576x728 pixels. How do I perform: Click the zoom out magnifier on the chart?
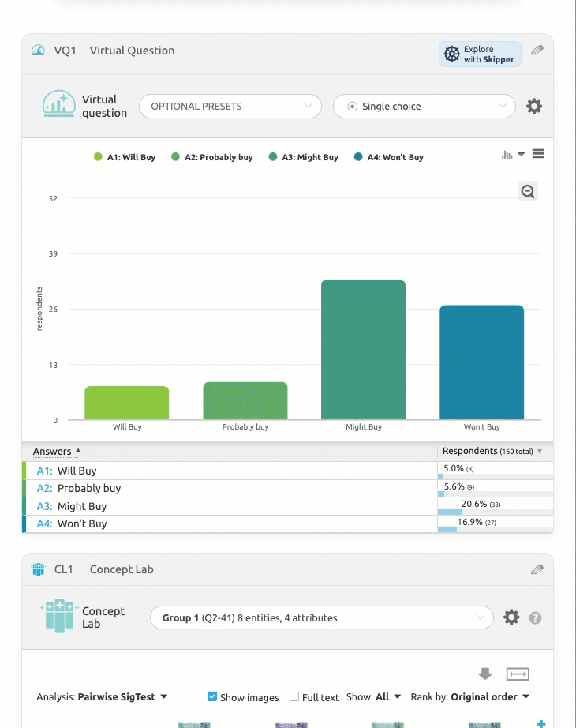click(x=528, y=190)
